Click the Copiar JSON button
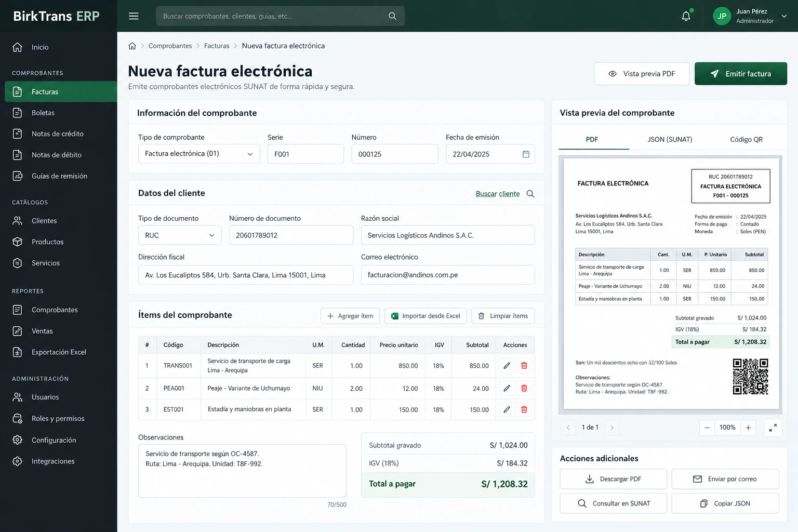 725,503
